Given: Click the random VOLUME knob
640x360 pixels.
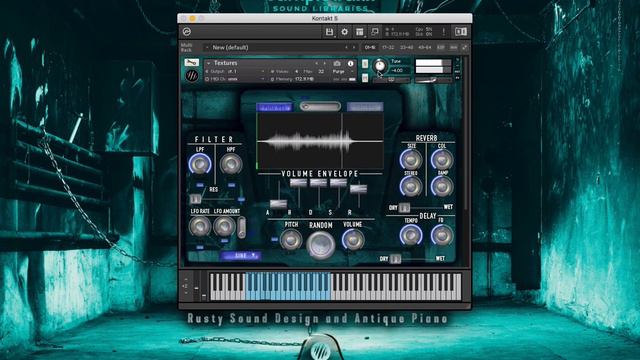Looking at the screenshot, I should click(353, 240).
